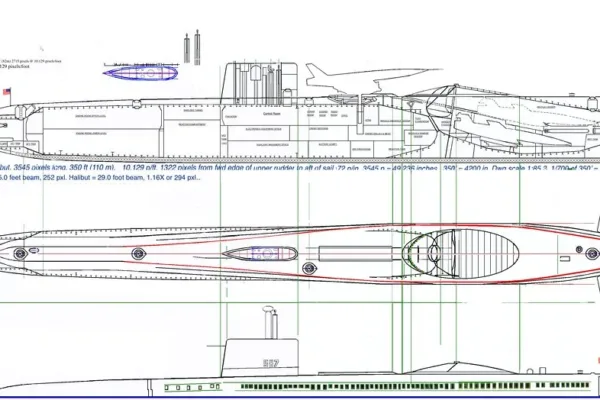Click the long cylinder shape on the plan view deck

click(355, 254)
